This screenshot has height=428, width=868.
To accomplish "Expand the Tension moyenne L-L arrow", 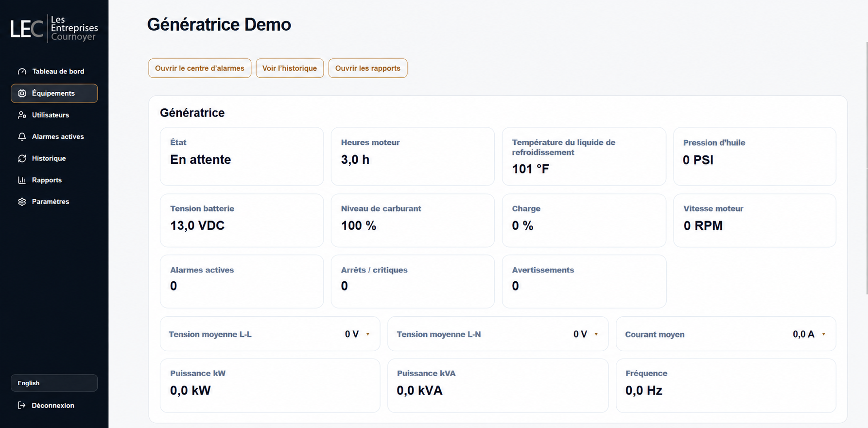I will [x=368, y=334].
